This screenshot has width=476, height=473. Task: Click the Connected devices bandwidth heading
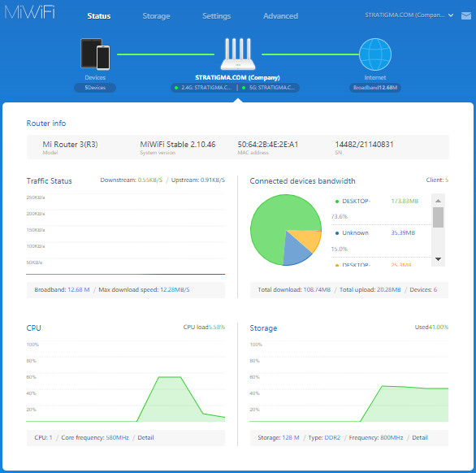(x=302, y=180)
